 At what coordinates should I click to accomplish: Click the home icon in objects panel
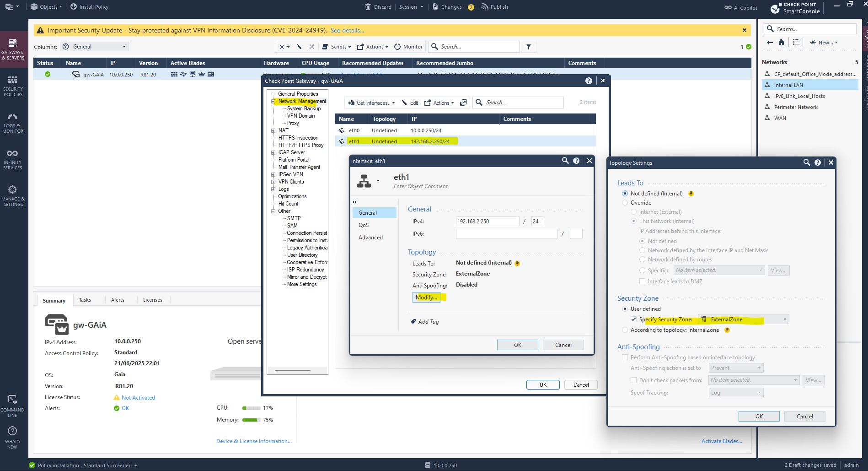782,43
